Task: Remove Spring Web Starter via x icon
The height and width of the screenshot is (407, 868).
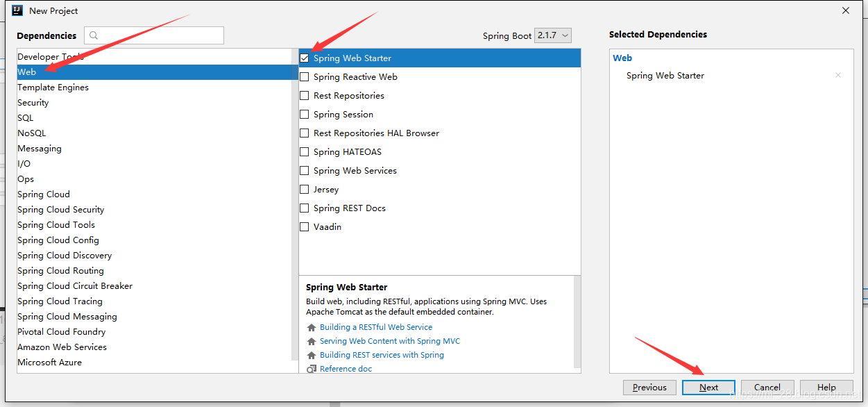Action: click(838, 75)
